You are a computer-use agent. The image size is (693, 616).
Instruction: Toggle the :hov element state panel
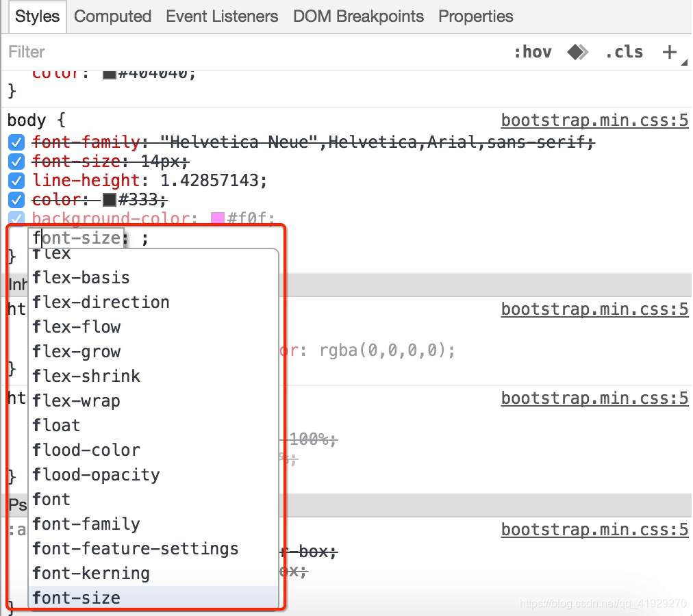[x=533, y=52]
